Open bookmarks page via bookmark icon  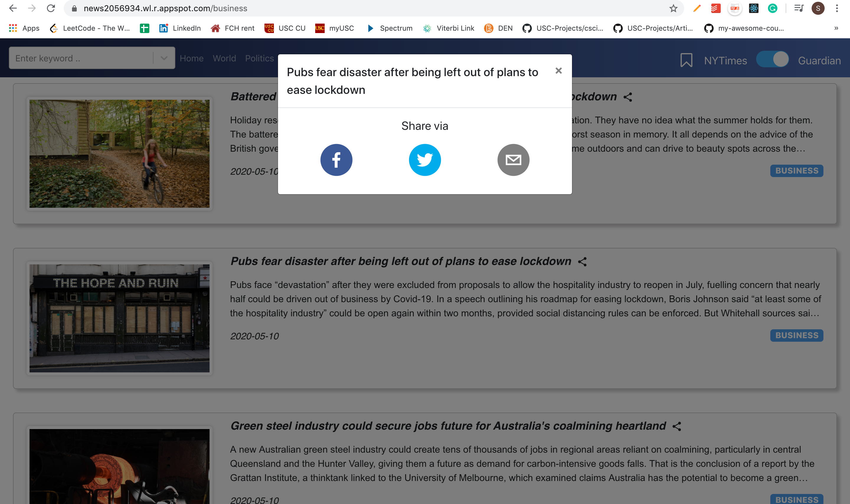click(x=686, y=60)
